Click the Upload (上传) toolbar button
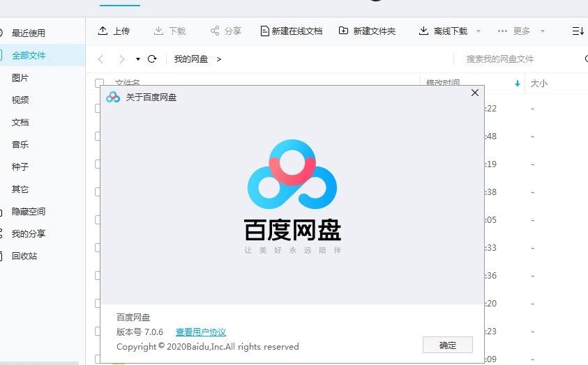This screenshot has height=365, width=588. click(114, 31)
